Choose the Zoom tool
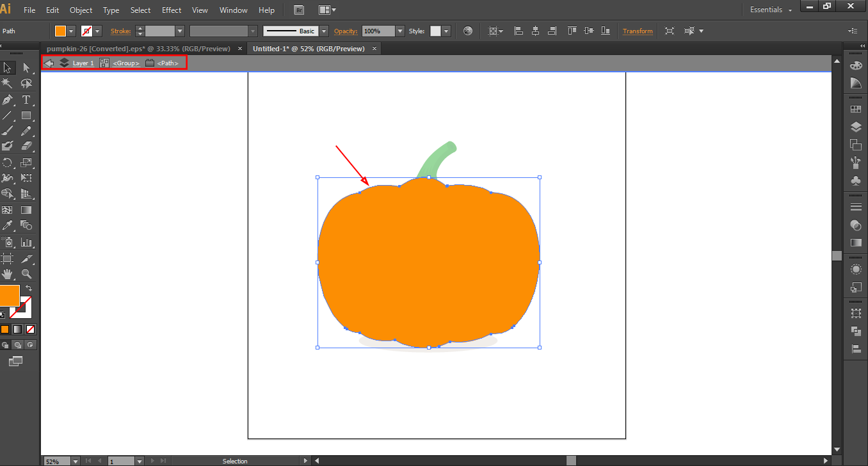This screenshot has width=868, height=466. [x=26, y=274]
